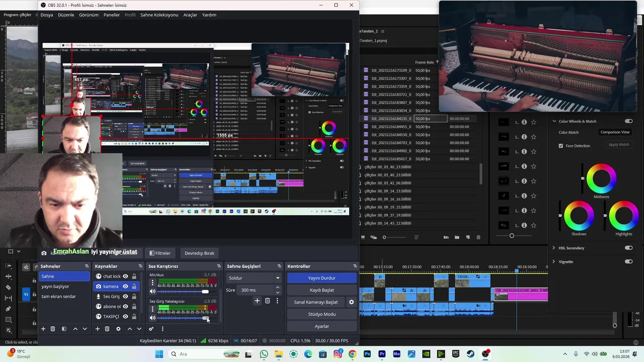Open the Premiere Pro icon in the taskbar

point(382,354)
